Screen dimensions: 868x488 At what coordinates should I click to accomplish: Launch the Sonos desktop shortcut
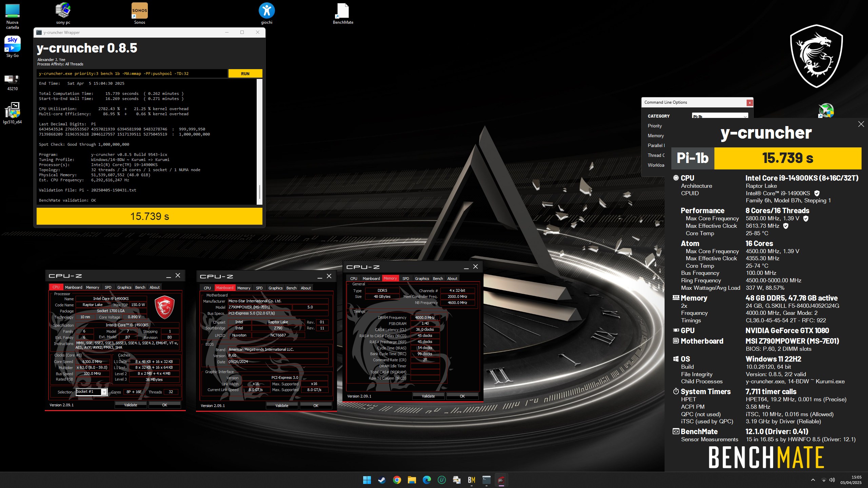point(139,14)
